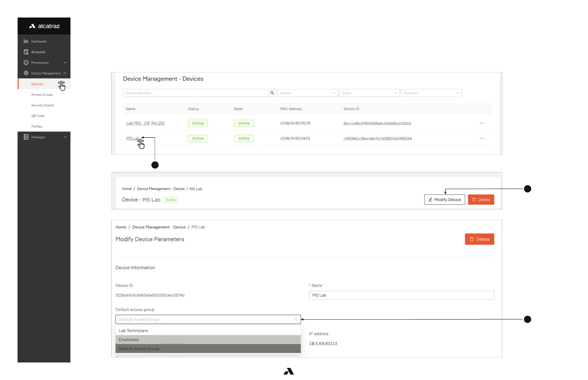Open Access Groups in sidebar

coord(42,95)
